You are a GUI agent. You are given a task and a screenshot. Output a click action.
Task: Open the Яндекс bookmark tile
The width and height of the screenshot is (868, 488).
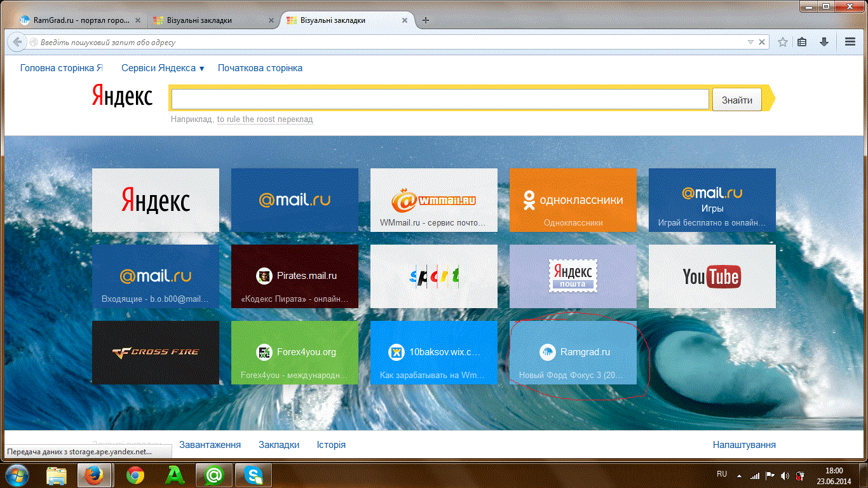[156, 200]
